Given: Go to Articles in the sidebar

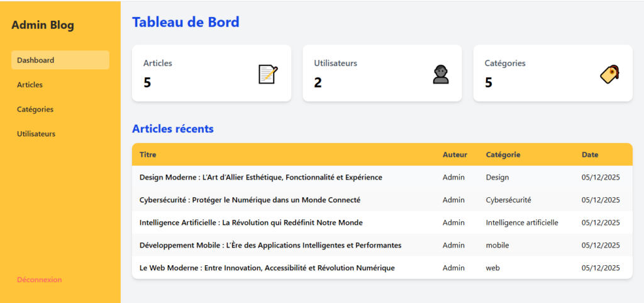Looking at the screenshot, I should click(x=60, y=84).
